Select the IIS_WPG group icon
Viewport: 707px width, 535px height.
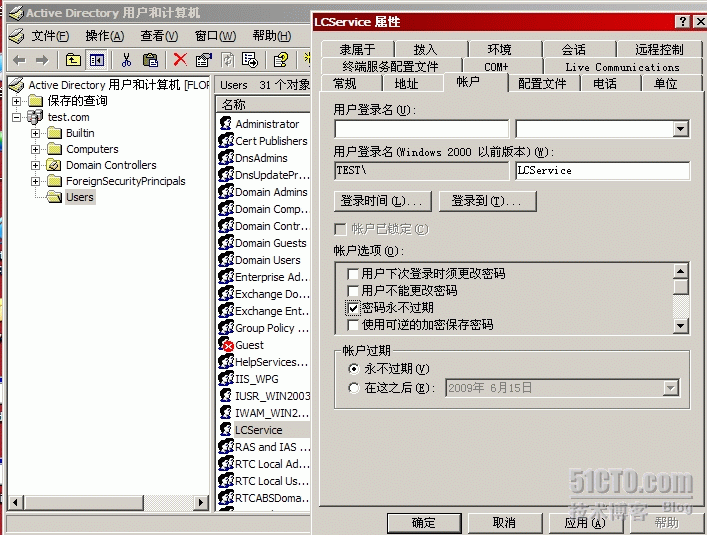(226, 379)
